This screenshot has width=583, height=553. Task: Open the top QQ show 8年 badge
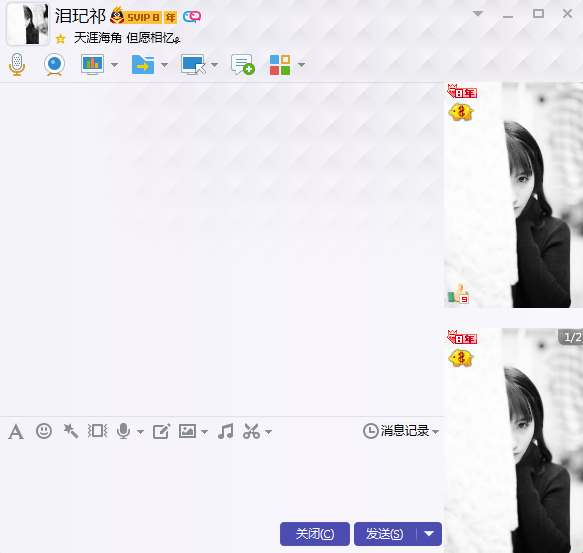coord(462,91)
